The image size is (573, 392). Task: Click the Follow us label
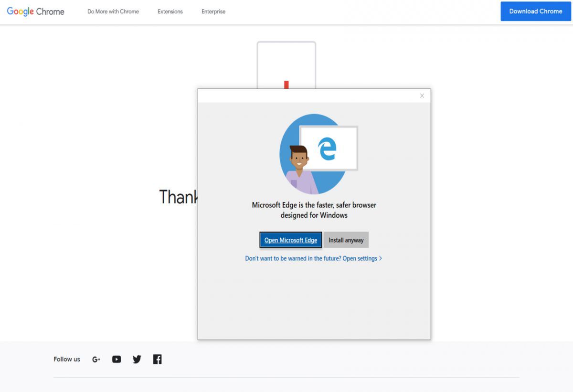[66, 359]
